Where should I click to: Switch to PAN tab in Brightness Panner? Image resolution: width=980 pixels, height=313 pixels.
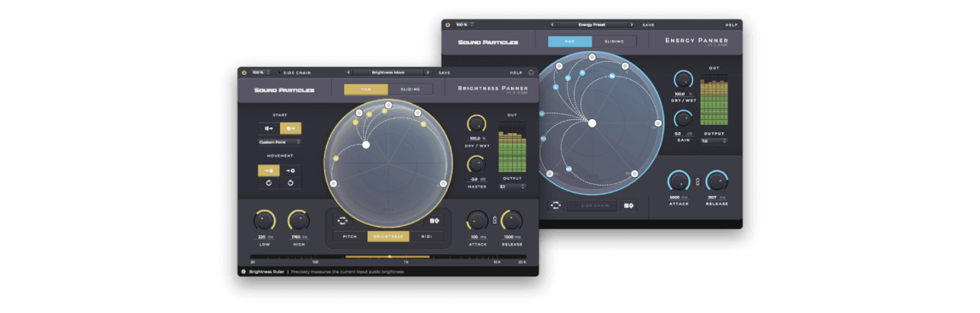(366, 89)
